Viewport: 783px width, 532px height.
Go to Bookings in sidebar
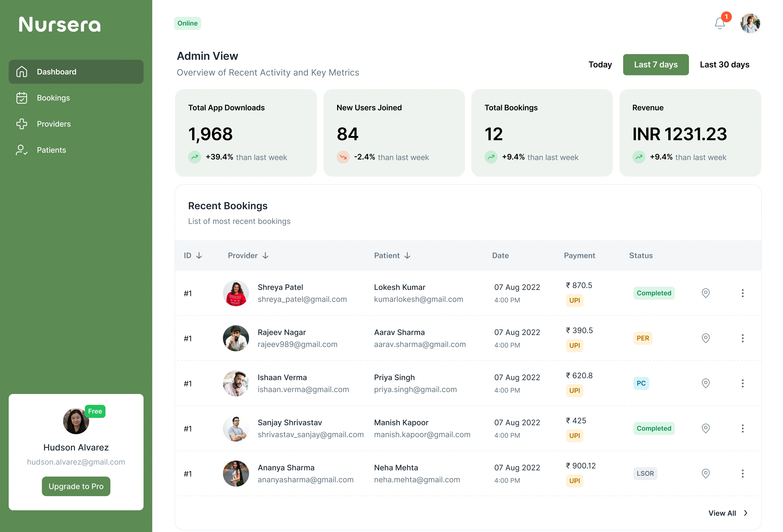coord(76,98)
